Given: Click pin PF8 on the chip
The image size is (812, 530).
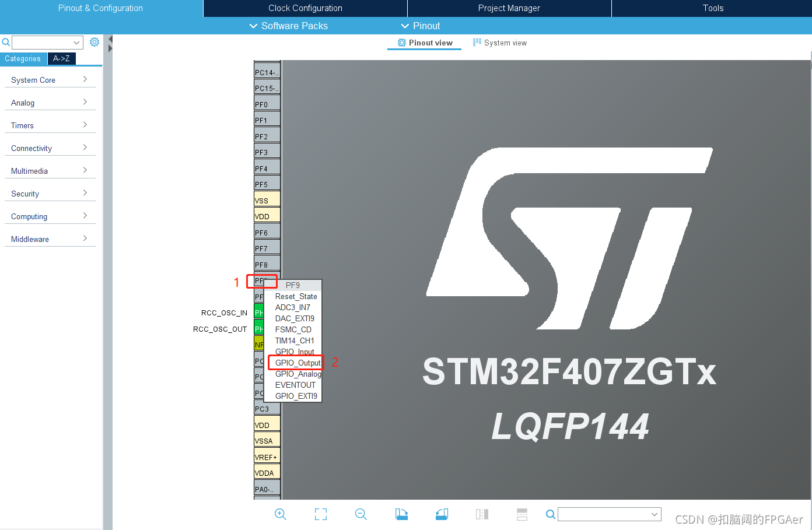Looking at the screenshot, I should (x=267, y=264).
